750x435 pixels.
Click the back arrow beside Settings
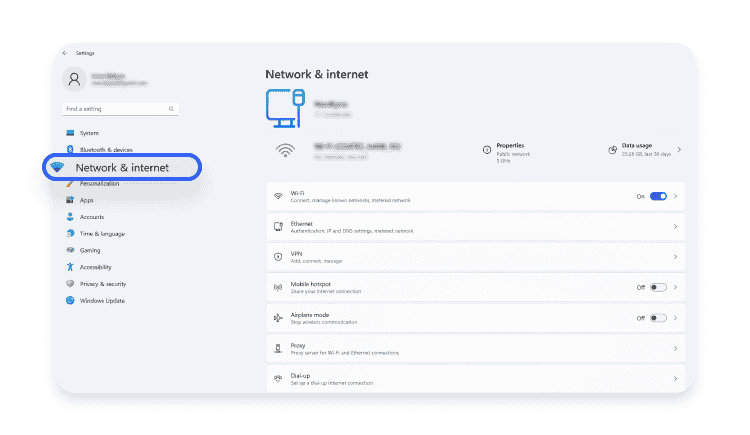tap(65, 53)
